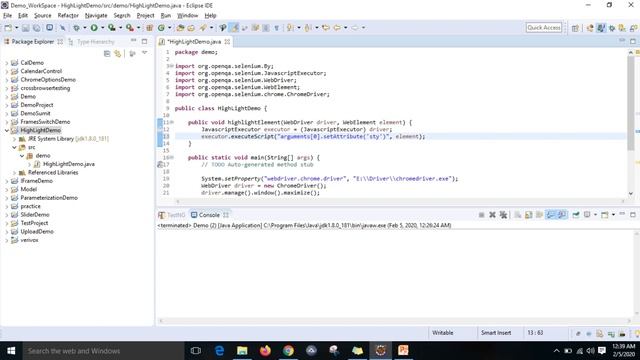Click the Windows Start button

[11, 351]
